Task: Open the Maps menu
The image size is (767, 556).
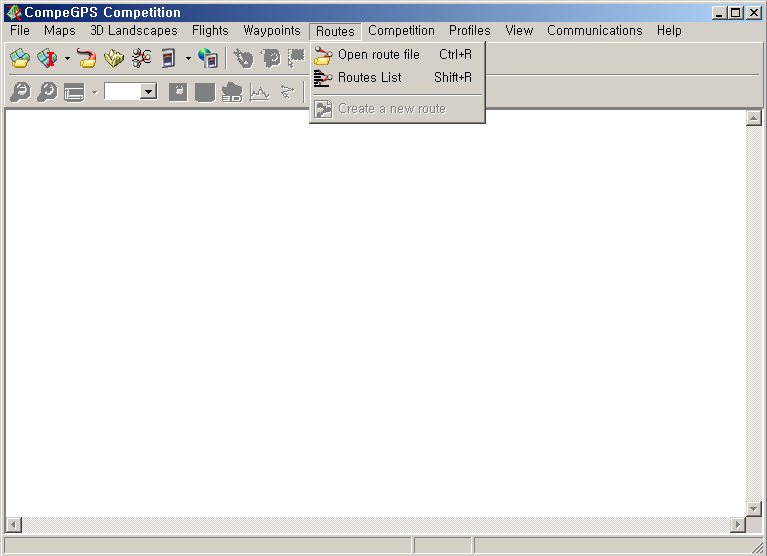Action: tap(60, 31)
